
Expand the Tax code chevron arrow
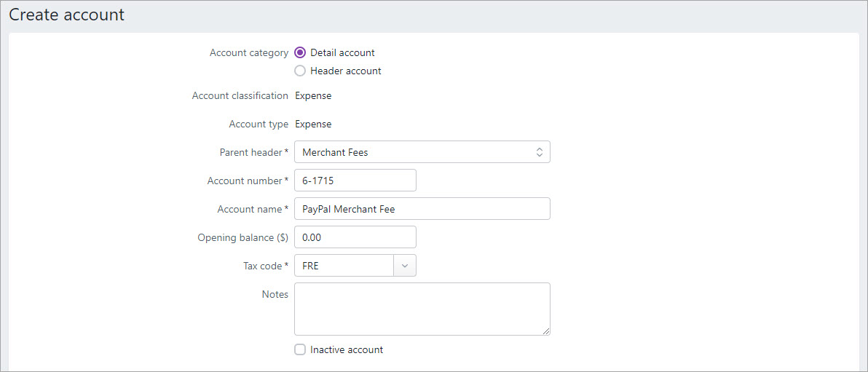point(405,266)
